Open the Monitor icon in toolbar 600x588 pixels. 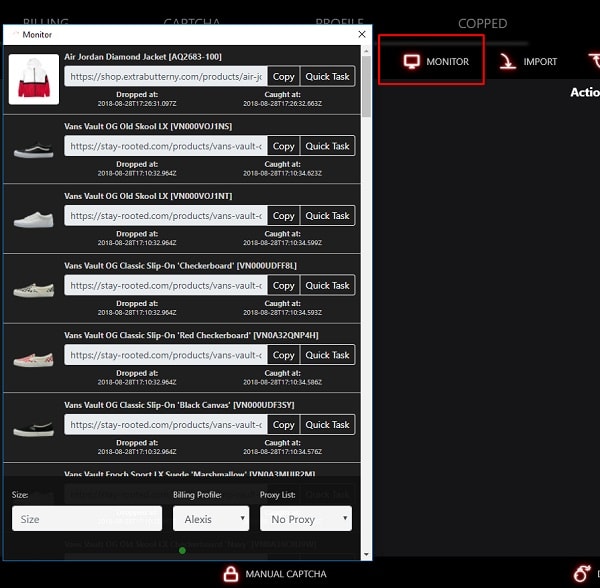pyautogui.click(x=412, y=61)
